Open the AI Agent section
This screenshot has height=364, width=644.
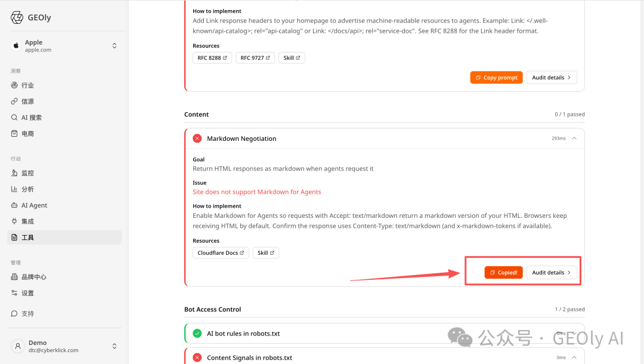click(x=64, y=205)
